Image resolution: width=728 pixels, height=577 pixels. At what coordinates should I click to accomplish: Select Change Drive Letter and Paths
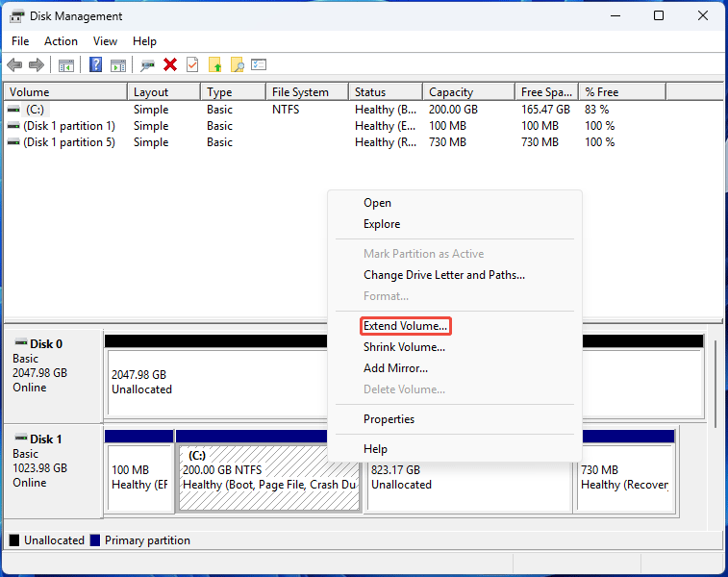(455, 275)
